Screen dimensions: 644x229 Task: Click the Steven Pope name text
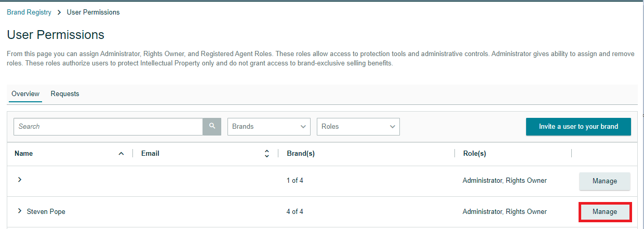pyautogui.click(x=46, y=212)
